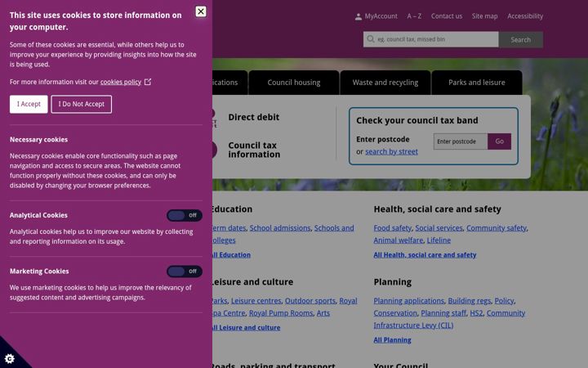Image resolution: width=588 pixels, height=368 pixels.
Task: Open Social services link
Action: click(x=439, y=228)
